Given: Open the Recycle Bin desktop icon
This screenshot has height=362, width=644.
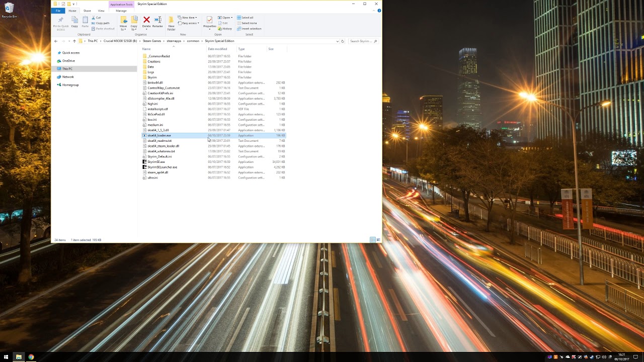Looking at the screenshot, I should [9, 10].
